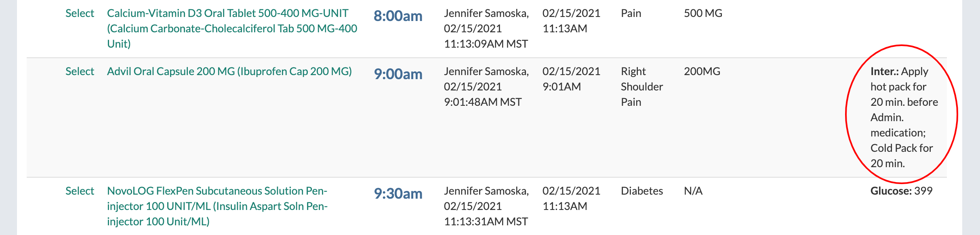Screen dimensions: 980x235
Task: Click the 200MG dose value
Action: tap(702, 71)
